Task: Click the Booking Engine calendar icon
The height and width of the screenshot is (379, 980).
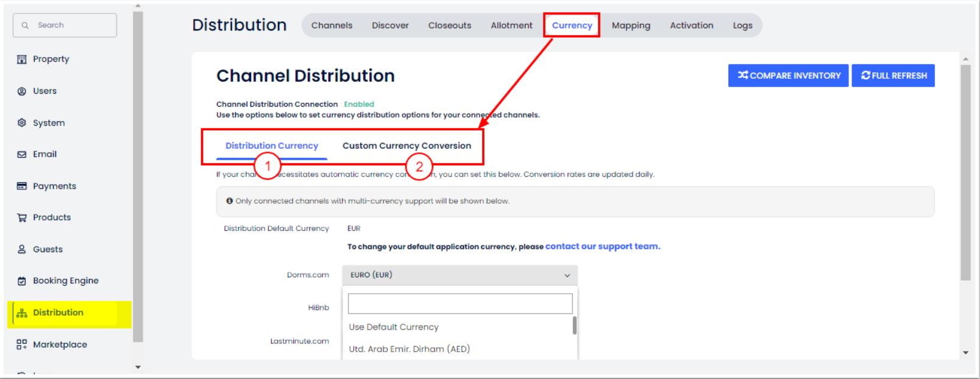Action: tap(22, 281)
